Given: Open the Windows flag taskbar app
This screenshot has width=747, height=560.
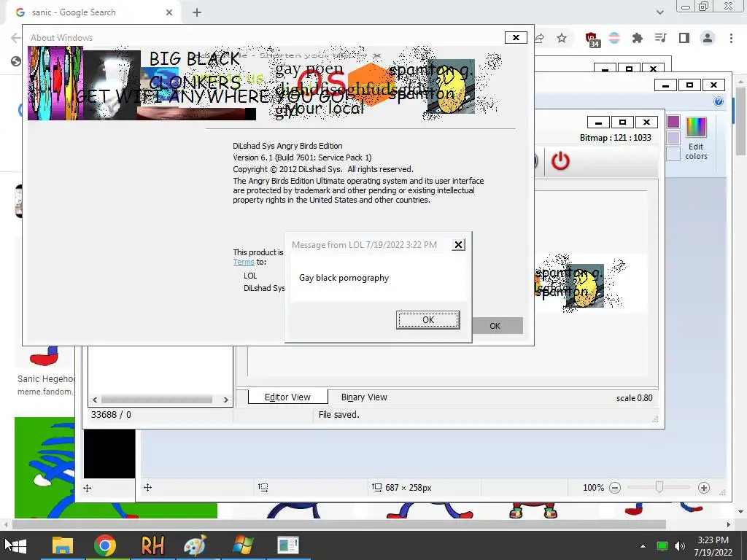Looking at the screenshot, I should (243, 545).
